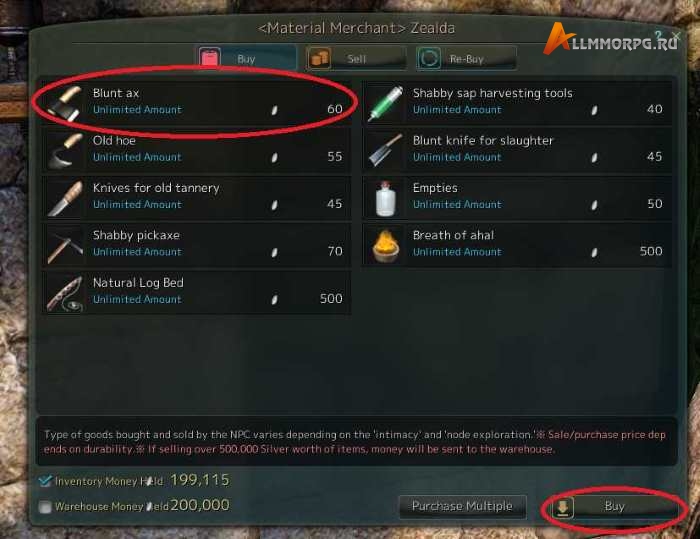Click the Purchase Multiple button
The height and width of the screenshot is (539, 700).
click(x=462, y=506)
